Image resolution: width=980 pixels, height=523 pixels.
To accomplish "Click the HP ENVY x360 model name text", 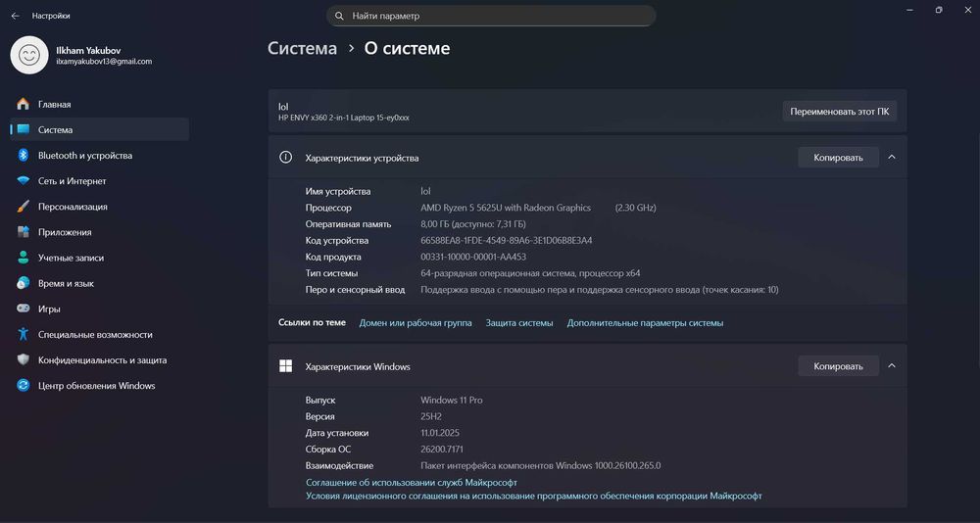I will point(344,118).
